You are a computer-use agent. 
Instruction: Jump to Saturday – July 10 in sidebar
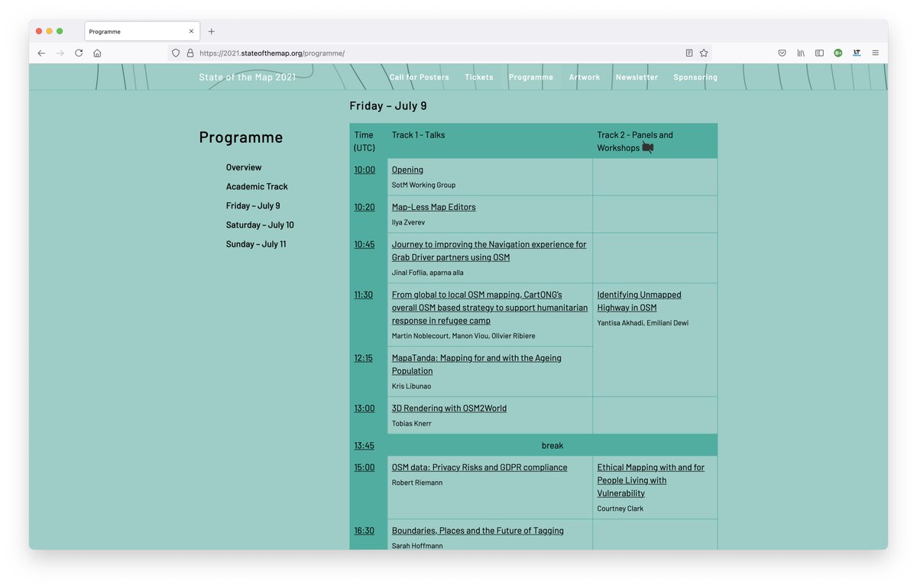coord(260,225)
